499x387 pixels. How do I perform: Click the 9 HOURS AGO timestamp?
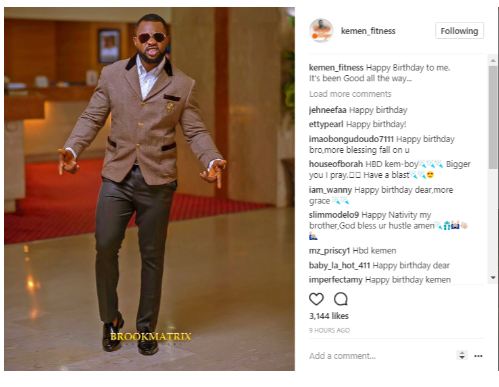[x=329, y=330]
